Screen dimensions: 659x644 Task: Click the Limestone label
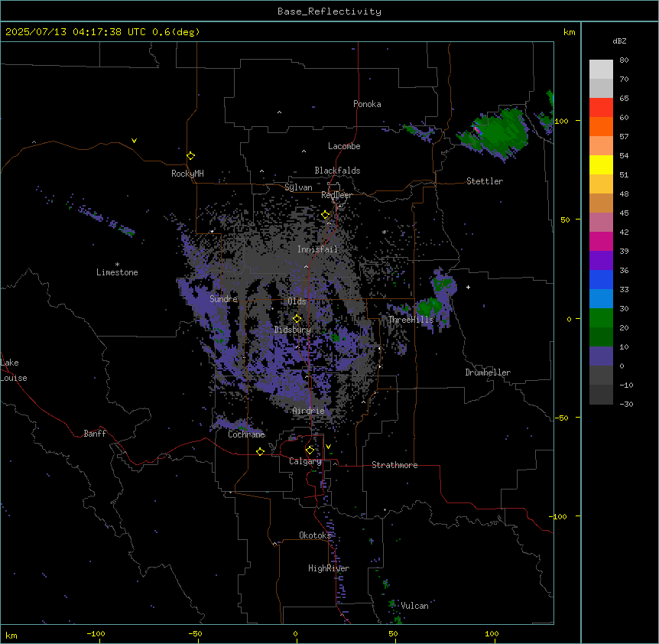point(117,272)
